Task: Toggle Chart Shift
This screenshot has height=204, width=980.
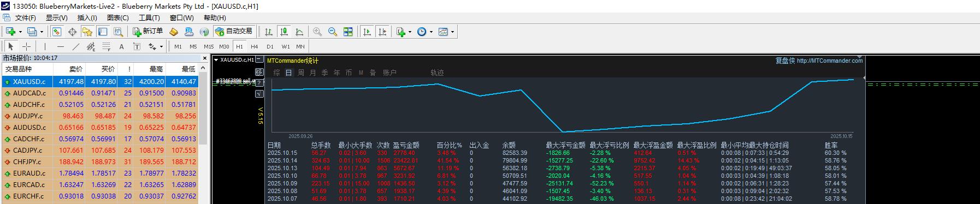Action: point(382,32)
